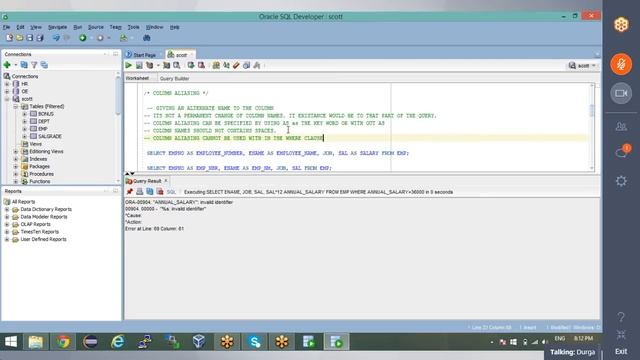Viewport: 640px width, 360px height.
Task: Click the green Back navigation icon
Action: point(83,38)
